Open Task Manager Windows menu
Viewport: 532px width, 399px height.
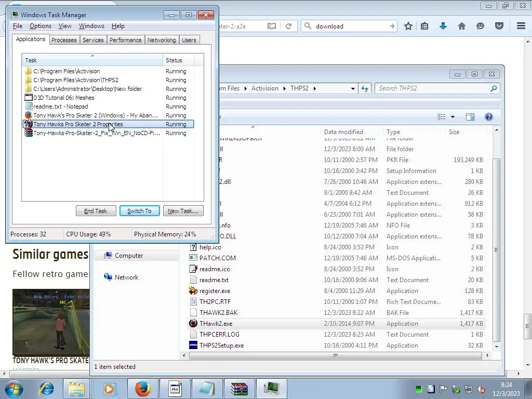(x=91, y=26)
